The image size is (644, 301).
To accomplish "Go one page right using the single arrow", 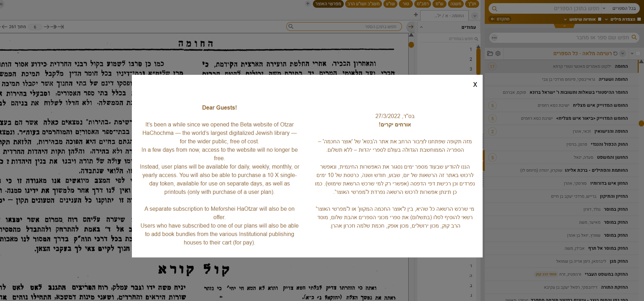I will point(46,27).
